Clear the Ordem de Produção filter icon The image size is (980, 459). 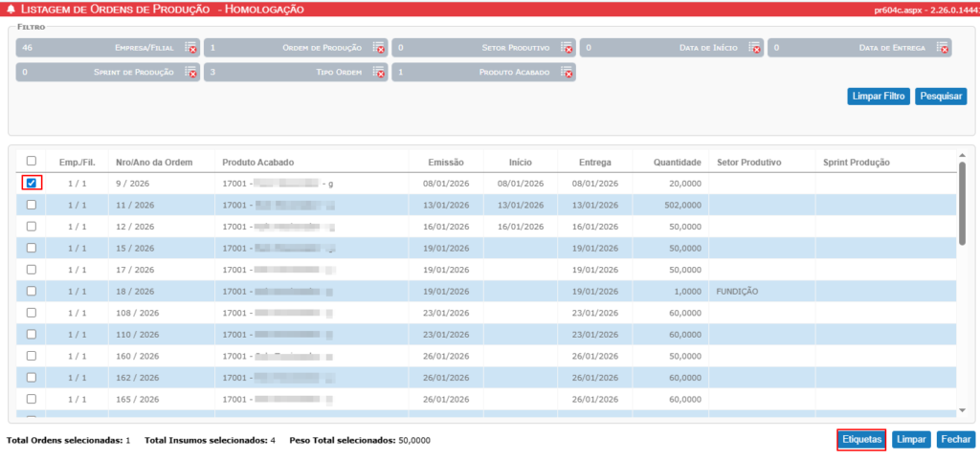[x=379, y=48]
